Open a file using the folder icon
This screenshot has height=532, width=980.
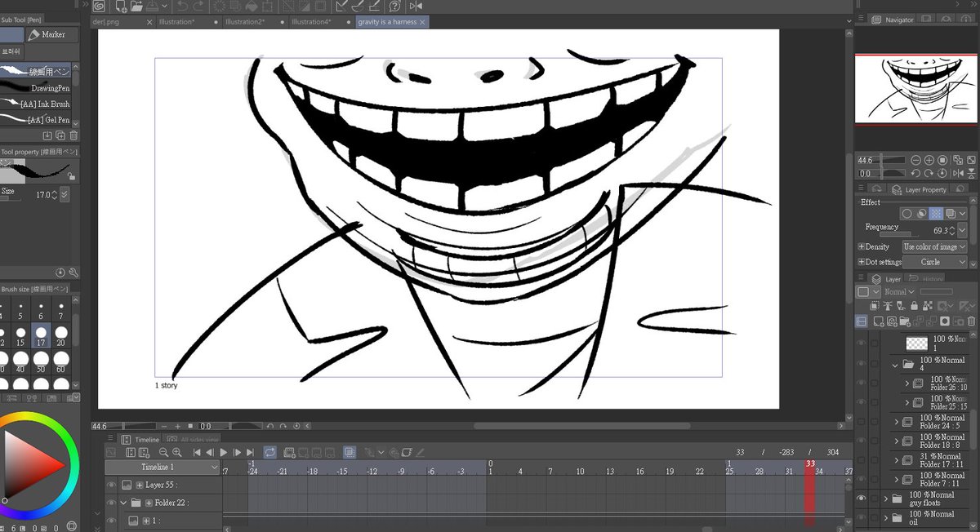(138, 6)
